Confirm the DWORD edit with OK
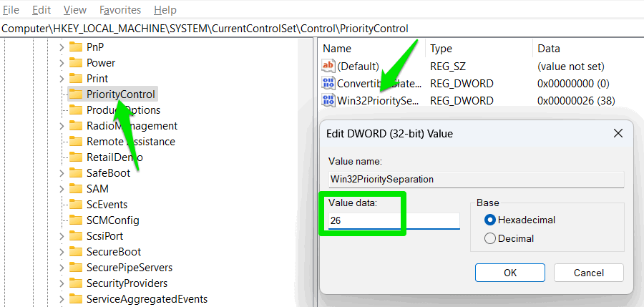 tap(509, 273)
